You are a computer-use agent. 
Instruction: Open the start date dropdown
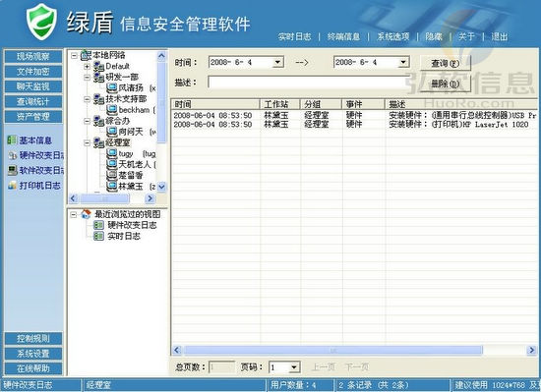[277, 62]
